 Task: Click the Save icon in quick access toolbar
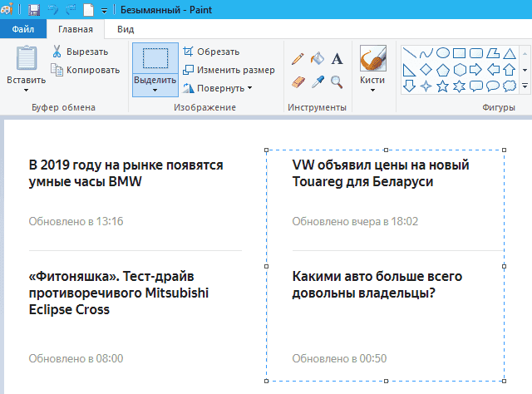coord(34,9)
